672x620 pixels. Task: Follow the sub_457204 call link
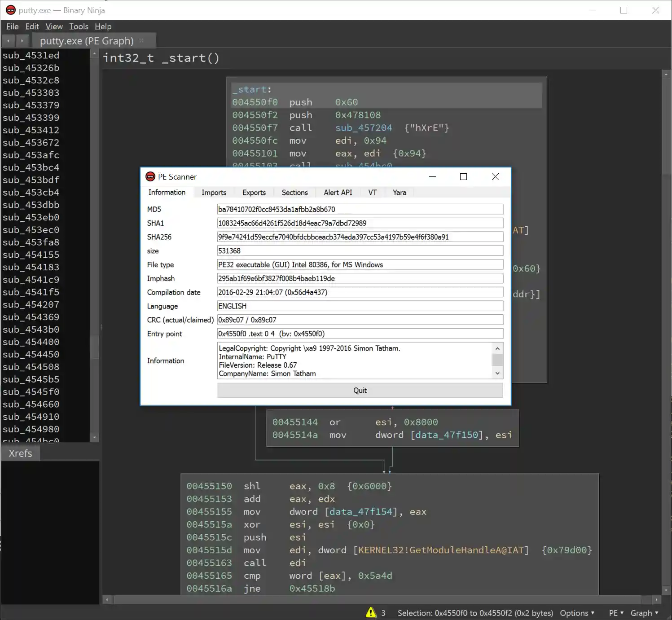[363, 128]
